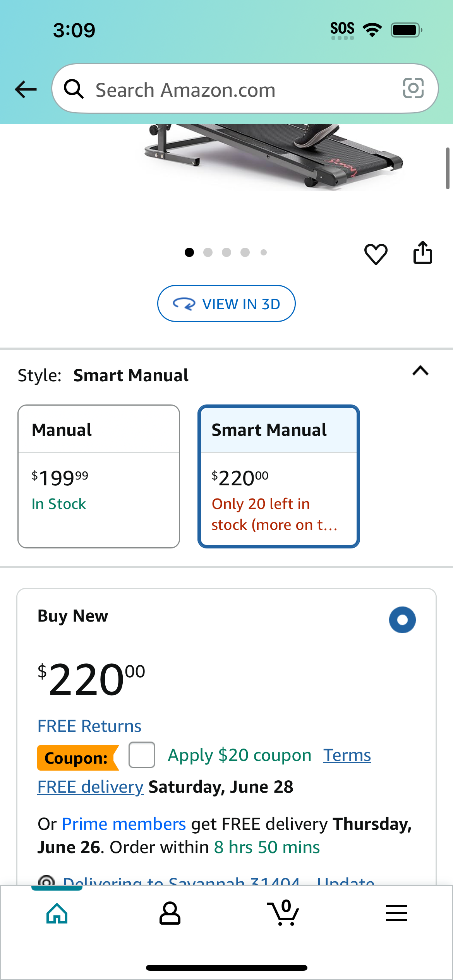Check the Apply $20 coupon checkbox

click(x=142, y=755)
